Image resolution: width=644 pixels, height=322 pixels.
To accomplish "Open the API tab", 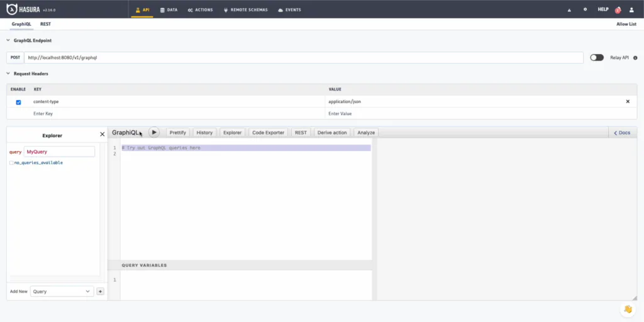I will coord(142,10).
